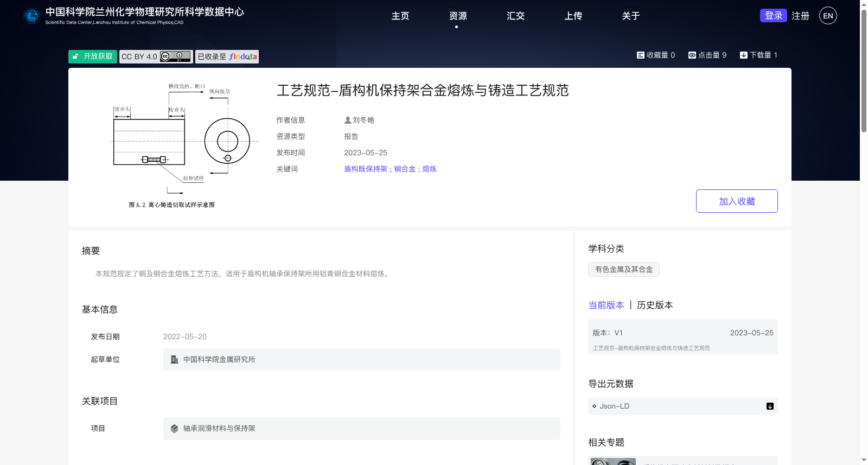This screenshot has width=868, height=465.
Task: Click the 报告 resource type value
Action: (351, 136)
